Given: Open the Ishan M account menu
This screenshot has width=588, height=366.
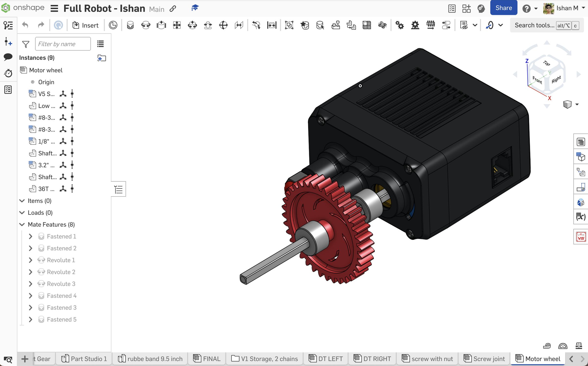Looking at the screenshot, I should tap(564, 8).
